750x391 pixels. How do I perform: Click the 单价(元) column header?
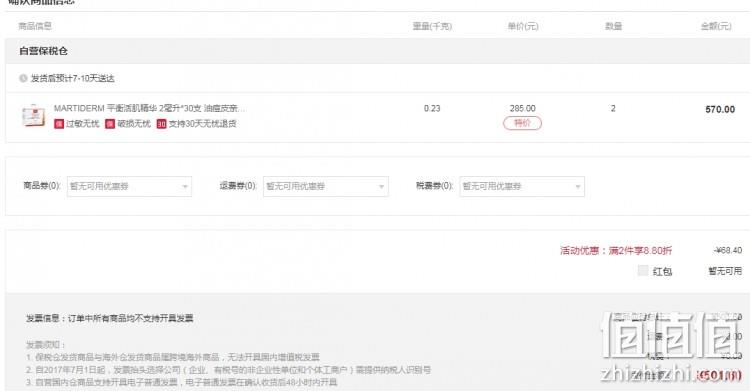pyautogui.click(x=523, y=26)
